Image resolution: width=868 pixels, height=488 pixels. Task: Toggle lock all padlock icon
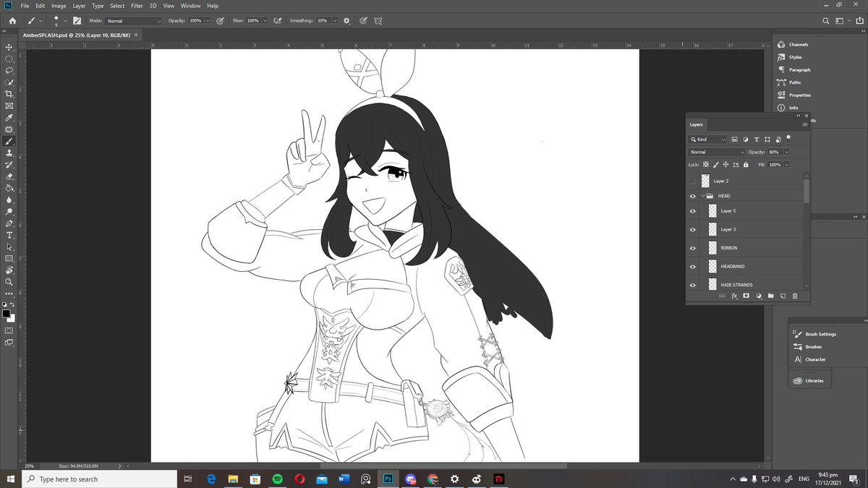point(745,165)
